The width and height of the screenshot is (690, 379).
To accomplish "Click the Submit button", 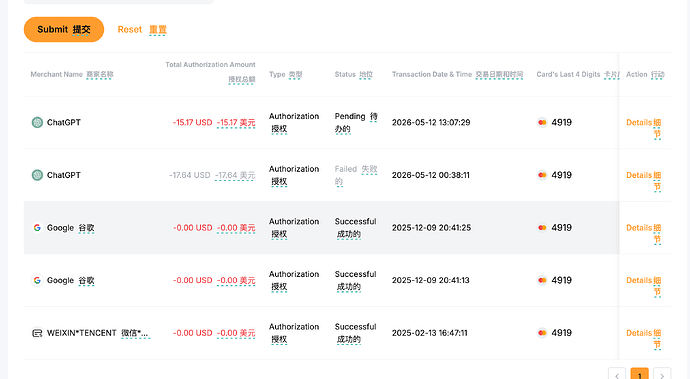I will pos(64,29).
